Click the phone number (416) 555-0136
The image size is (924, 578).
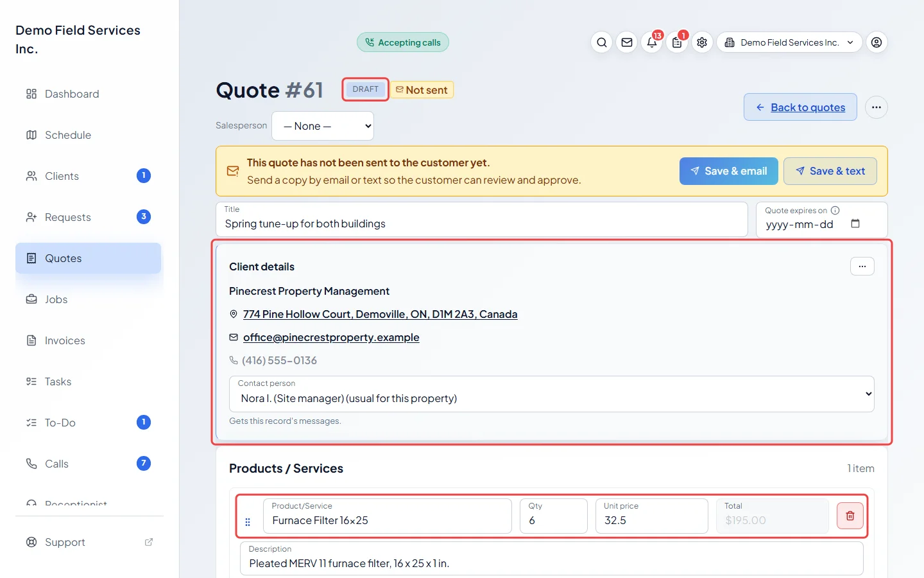pos(279,360)
